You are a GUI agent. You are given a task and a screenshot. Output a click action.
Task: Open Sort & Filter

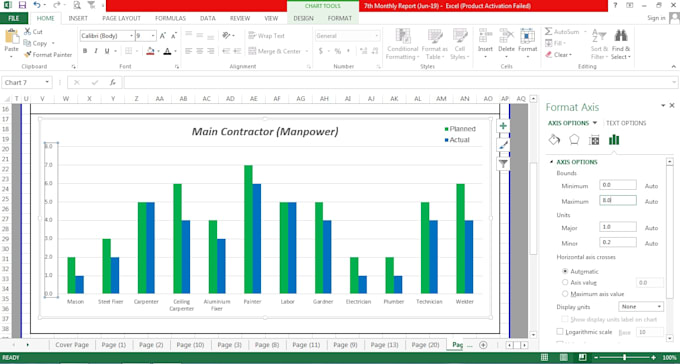point(599,45)
